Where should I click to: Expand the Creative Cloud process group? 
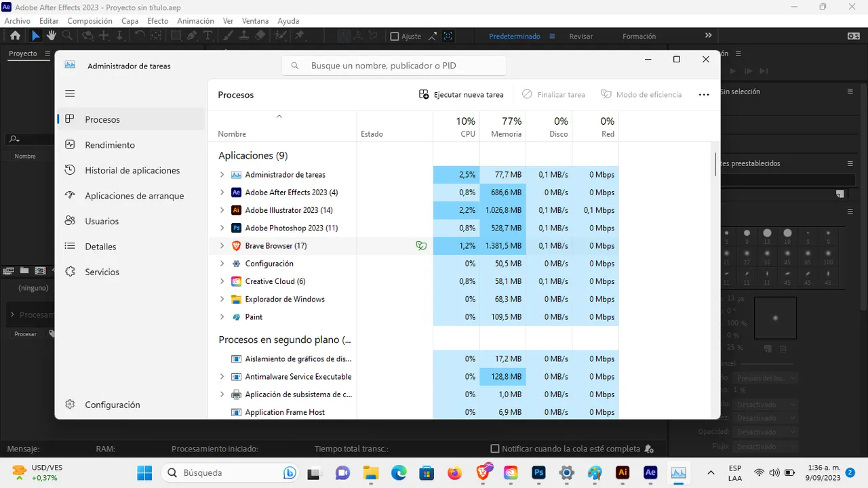coord(222,281)
